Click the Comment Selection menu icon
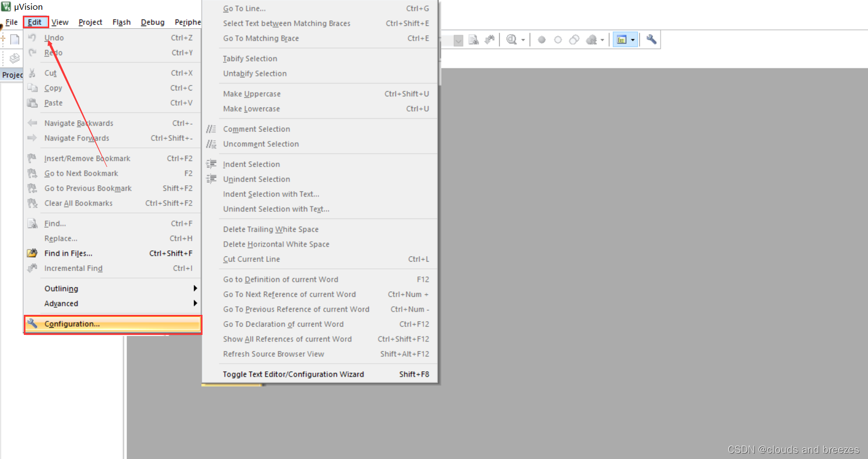Viewport: 868px width, 459px height. point(211,129)
